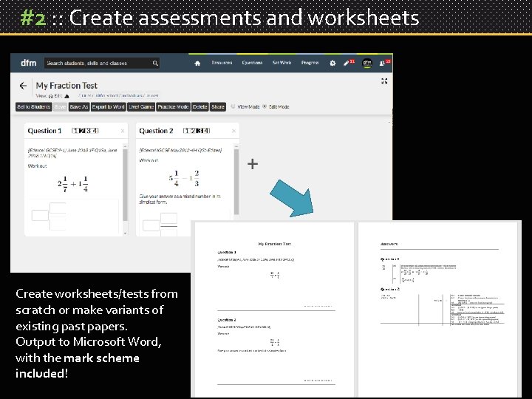Open the exported Word question page thumbnail
Viewport: 532px width, 399px height.
(274, 310)
